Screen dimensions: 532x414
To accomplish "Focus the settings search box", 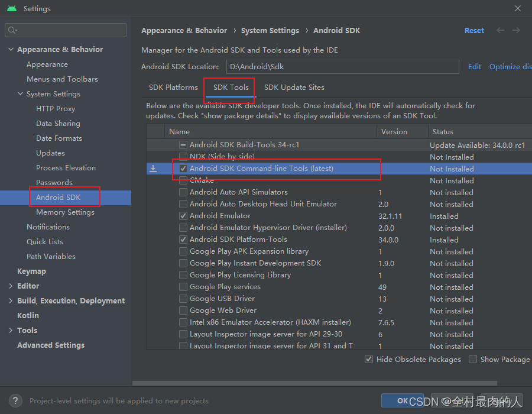I will pos(66,30).
